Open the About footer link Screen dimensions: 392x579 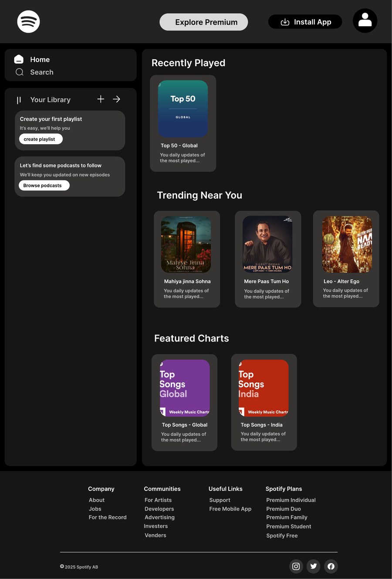[97, 500]
